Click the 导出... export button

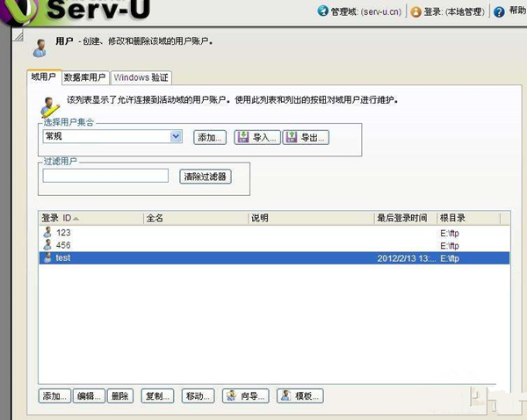coord(306,138)
